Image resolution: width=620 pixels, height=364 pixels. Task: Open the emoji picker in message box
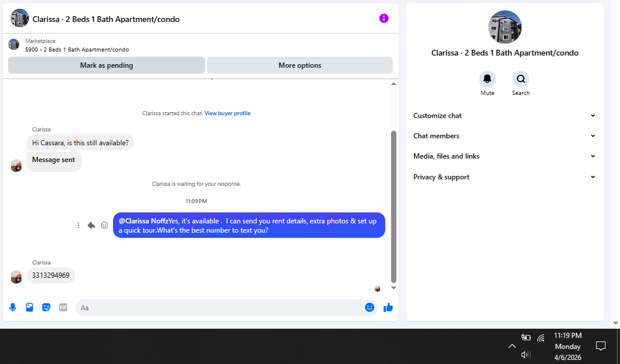coord(369,307)
